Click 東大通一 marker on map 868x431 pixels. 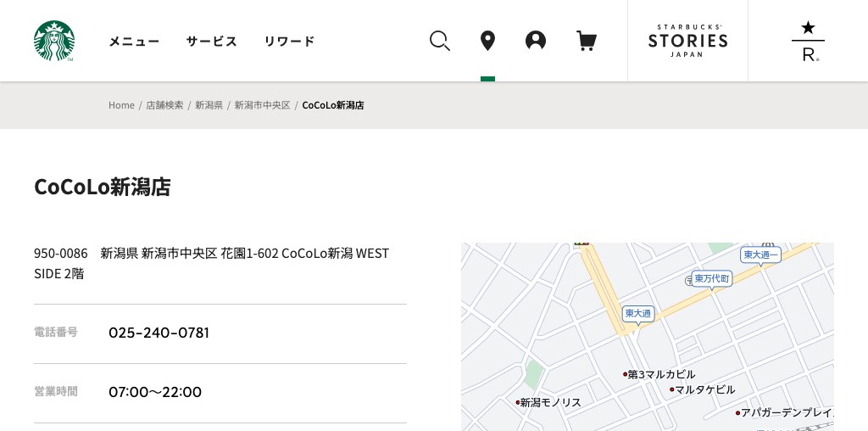[760, 255]
